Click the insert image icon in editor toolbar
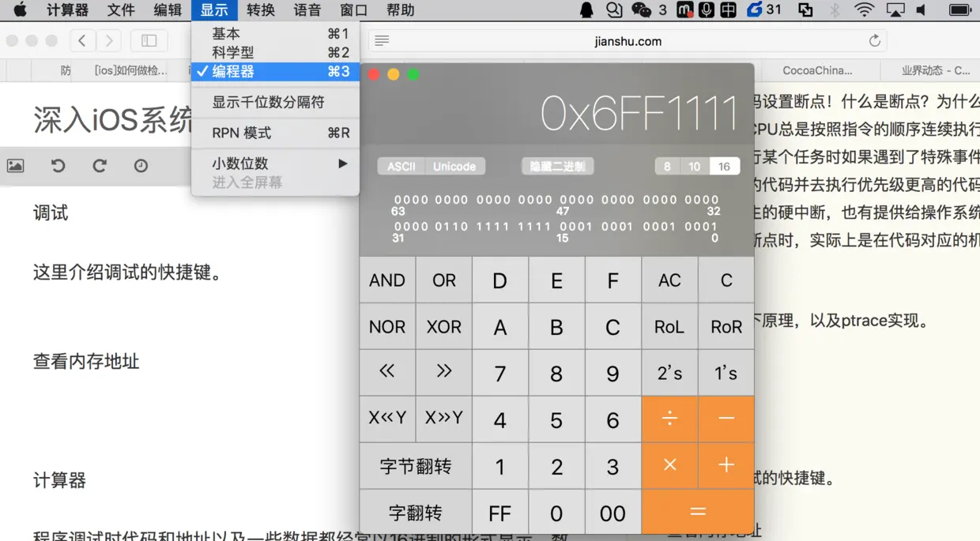Image resolution: width=980 pixels, height=541 pixels. coord(16,166)
